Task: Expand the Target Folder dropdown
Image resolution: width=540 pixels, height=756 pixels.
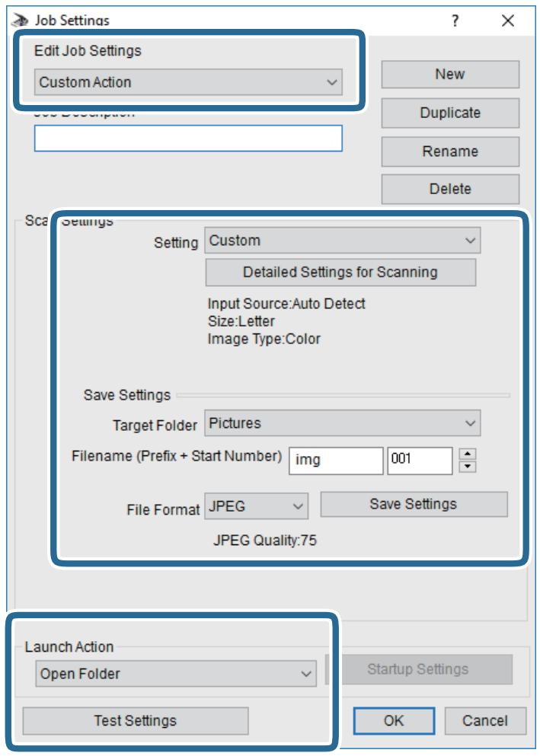Action: pos(342,423)
